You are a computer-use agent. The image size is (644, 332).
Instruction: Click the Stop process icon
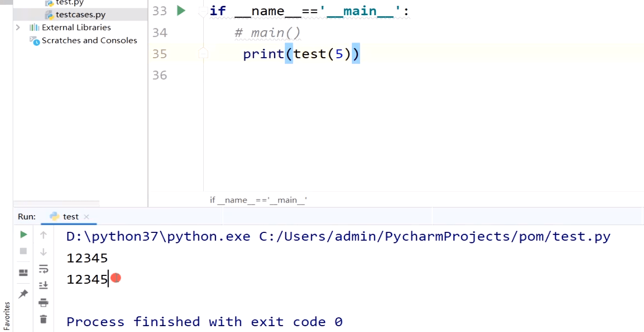tap(23, 251)
